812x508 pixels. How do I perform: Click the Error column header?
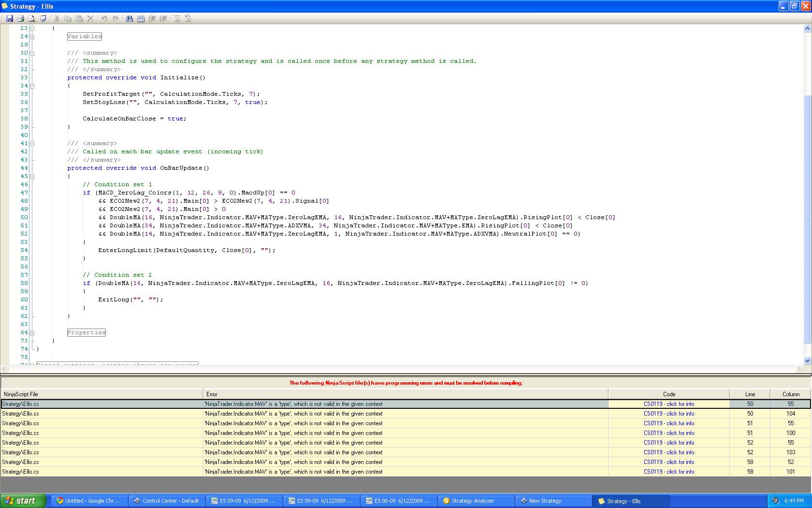point(406,394)
